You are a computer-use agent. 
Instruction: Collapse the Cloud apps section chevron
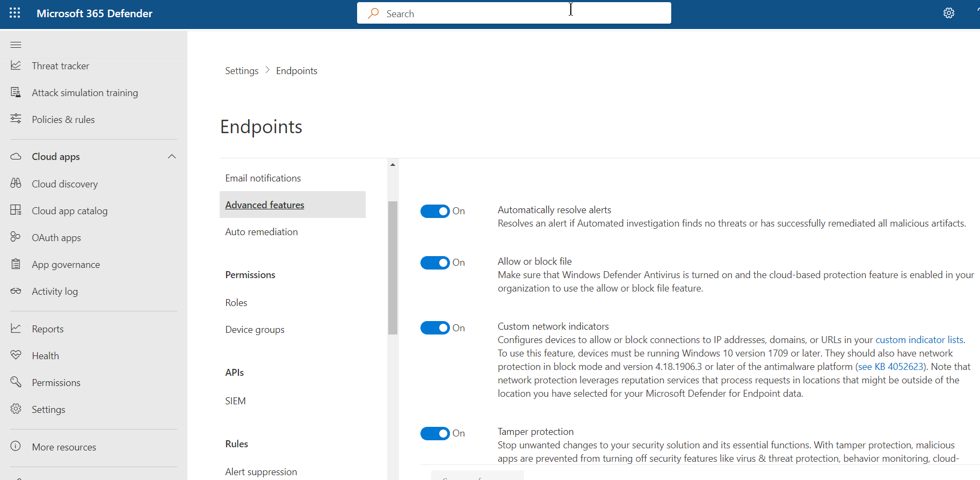[172, 157]
